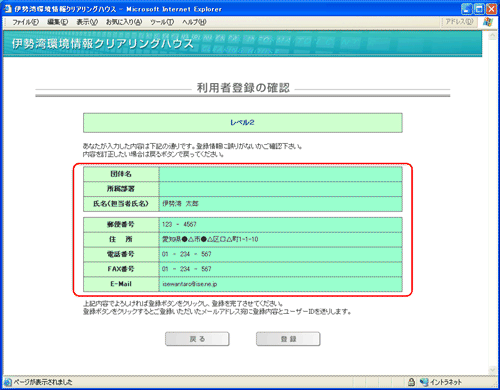Screen dimensions: 500x390
Task: Click the Internet Explorer title bar icon
Action: [8, 9]
